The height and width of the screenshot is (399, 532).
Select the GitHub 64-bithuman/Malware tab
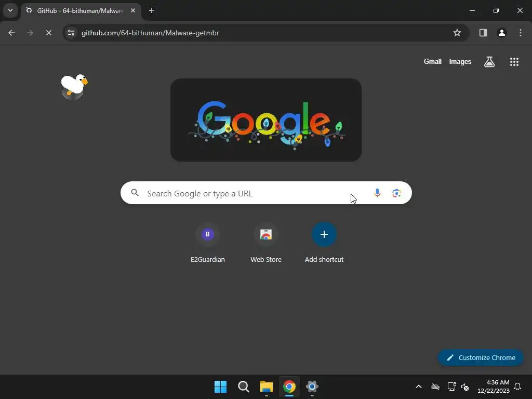coord(81,11)
